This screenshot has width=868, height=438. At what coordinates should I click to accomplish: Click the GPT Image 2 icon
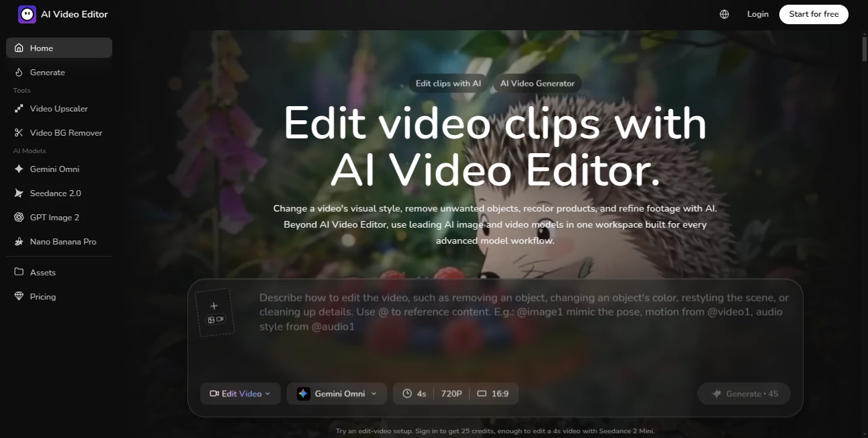point(19,218)
